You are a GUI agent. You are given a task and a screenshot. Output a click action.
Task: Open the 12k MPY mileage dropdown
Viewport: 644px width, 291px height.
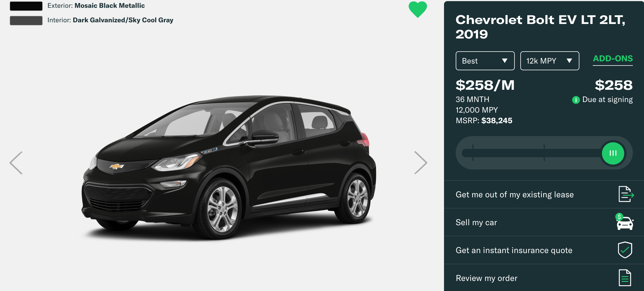tap(550, 61)
